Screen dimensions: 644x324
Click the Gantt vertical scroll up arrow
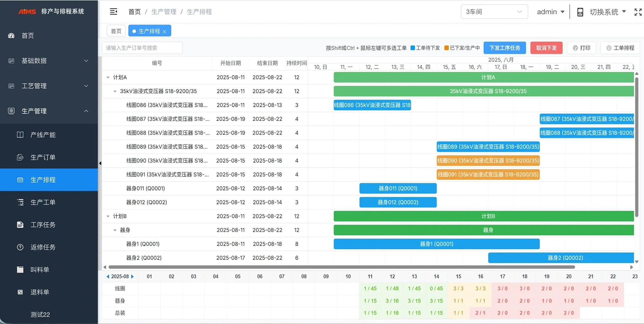click(x=637, y=74)
